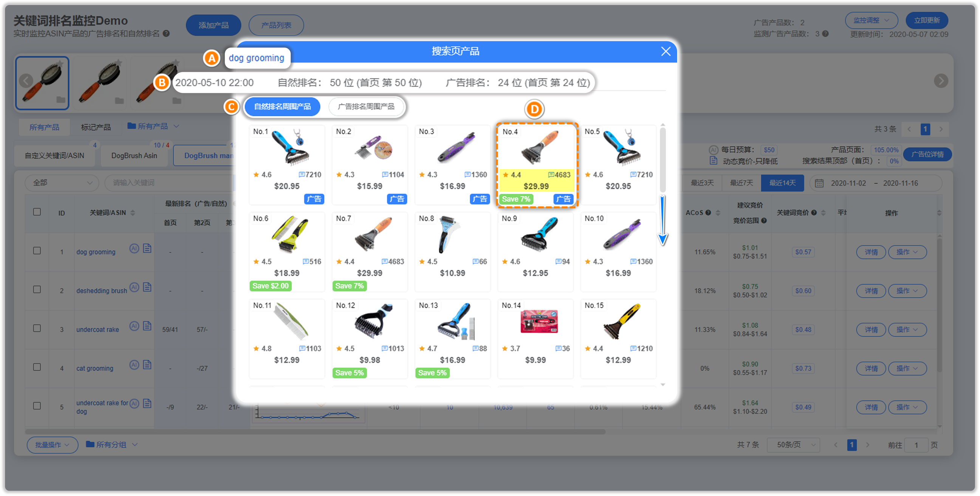The width and height of the screenshot is (980, 496).
Task: Click sort icon on ACoS column
Action: pos(718,213)
